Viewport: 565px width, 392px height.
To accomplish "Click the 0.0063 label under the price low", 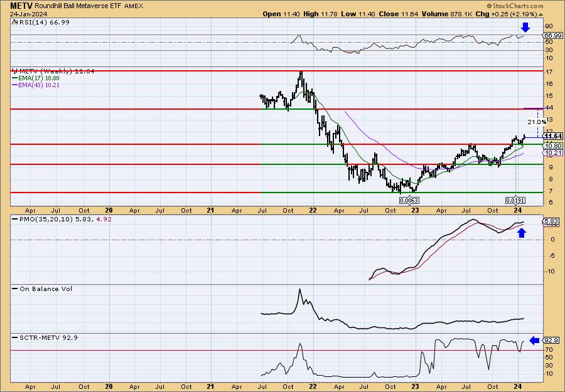I will (409, 200).
